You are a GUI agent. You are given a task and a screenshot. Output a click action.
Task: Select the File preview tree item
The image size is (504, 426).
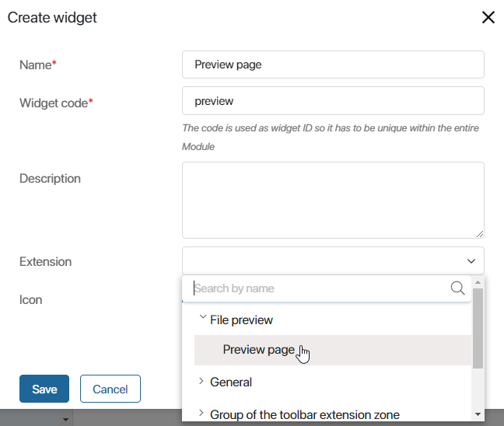pyautogui.click(x=241, y=320)
